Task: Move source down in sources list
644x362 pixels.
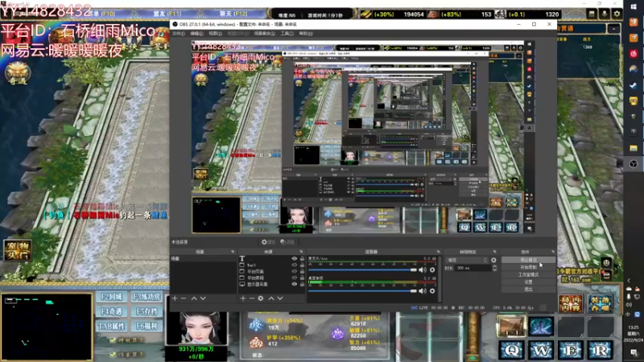Action: click(x=280, y=298)
